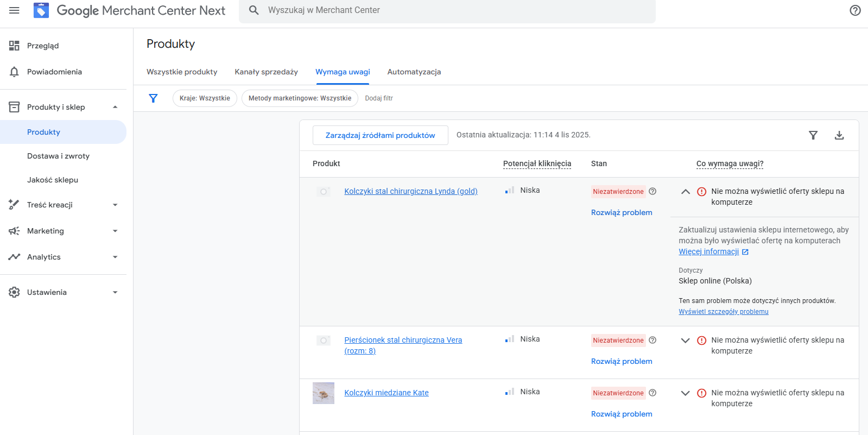The height and width of the screenshot is (435, 868).
Task: Click the blue filter funnel icon
Action: coord(153,98)
